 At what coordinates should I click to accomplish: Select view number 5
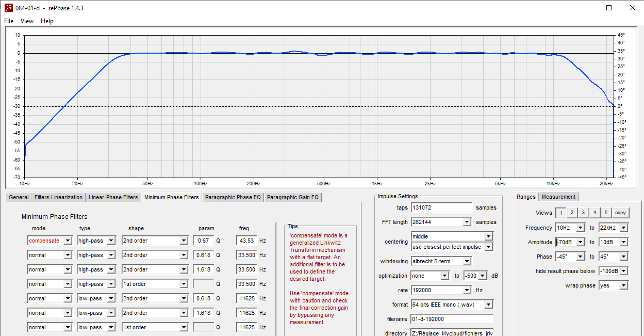click(606, 213)
